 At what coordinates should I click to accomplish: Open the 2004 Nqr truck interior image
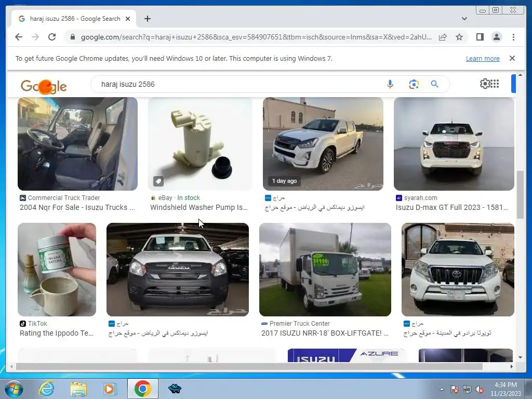coord(78,144)
